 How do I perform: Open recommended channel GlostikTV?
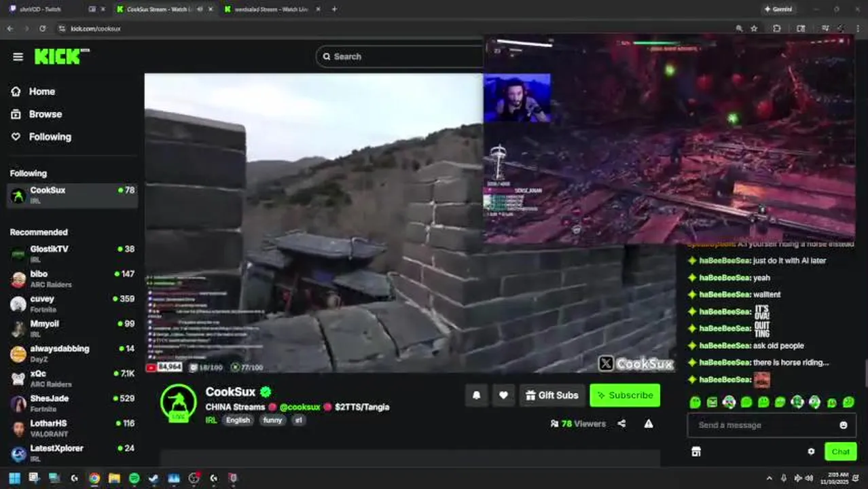pyautogui.click(x=73, y=254)
